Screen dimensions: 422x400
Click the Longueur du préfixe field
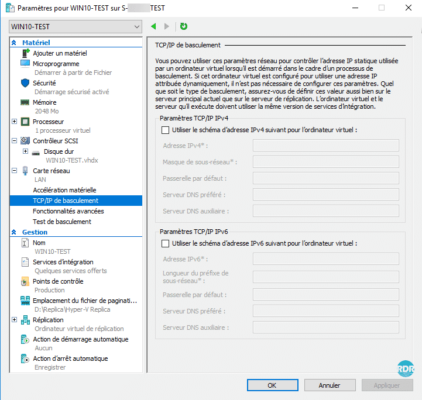point(326,277)
